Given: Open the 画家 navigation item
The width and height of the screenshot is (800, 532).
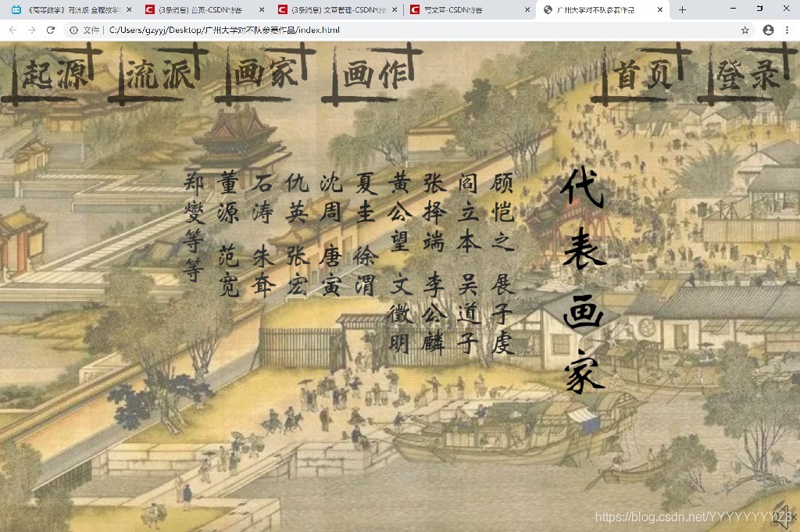Looking at the screenshot, I should click(266, 74).
